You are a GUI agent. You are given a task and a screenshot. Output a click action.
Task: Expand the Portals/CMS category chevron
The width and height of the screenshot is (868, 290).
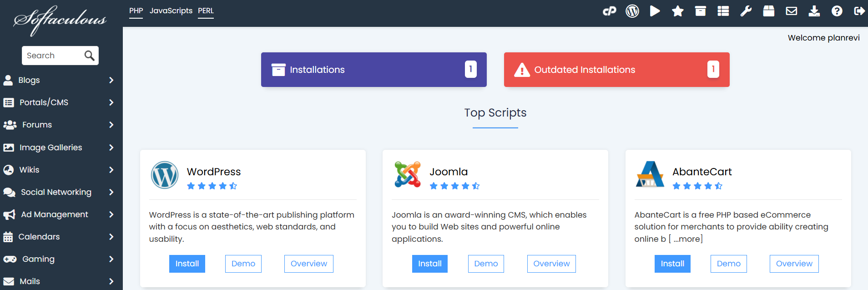click(x=111, y=102)
